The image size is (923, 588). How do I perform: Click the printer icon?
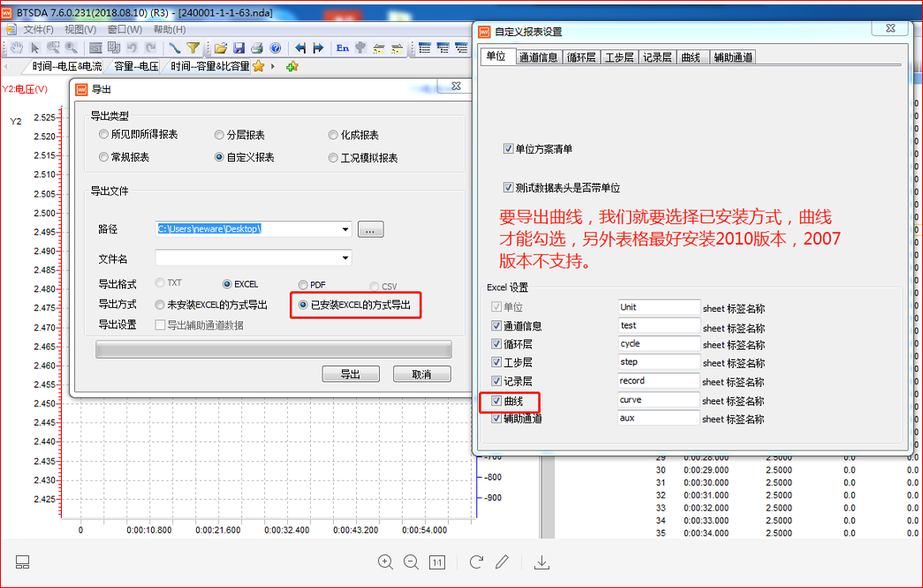pos(257,48)
